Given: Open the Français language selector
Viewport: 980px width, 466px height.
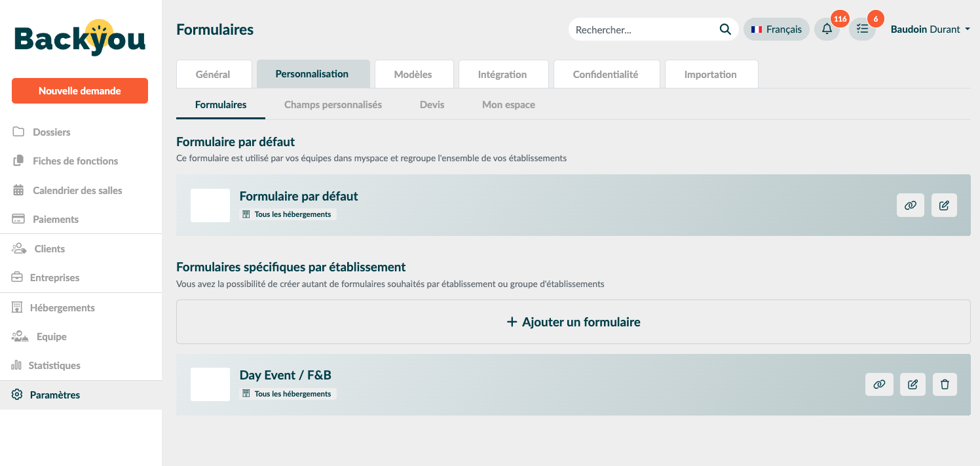Looking at the screenshot, I should click(x=776, y=29).
